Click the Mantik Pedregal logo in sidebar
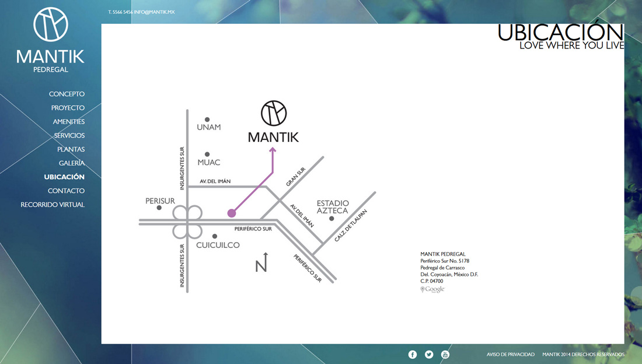The image size is (642, 364). tap(50, 40)
